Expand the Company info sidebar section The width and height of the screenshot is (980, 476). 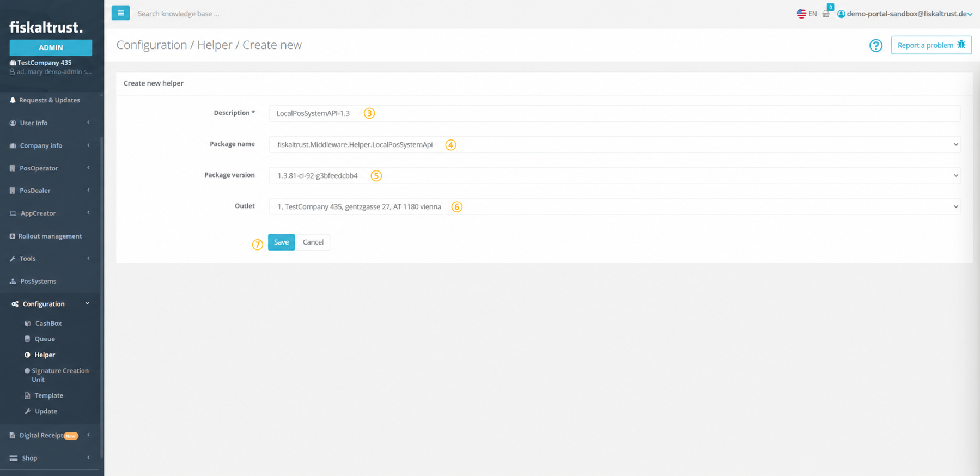pyautogui.click(x=50, y=145)
